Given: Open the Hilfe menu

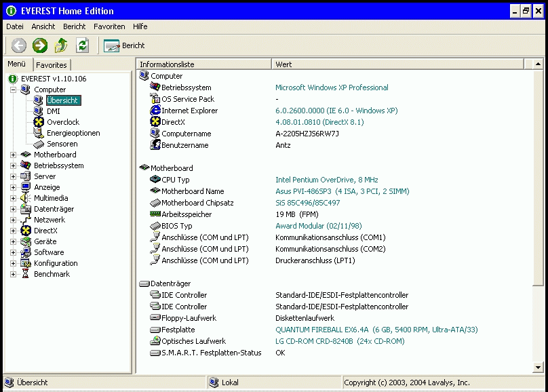Looking at the screenshot, I should coord(140,26).
